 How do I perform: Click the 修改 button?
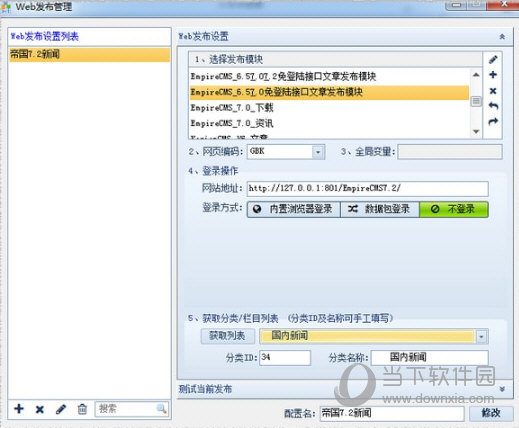click(x=491, y=413)
